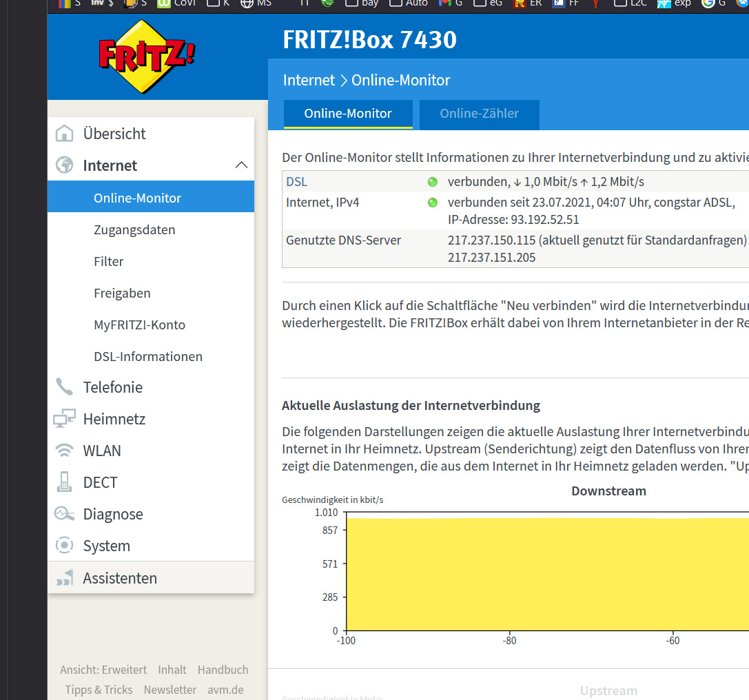Click the WLAN wifi signal icon
Image resolution: width=749 pixels, height=700 pixels.
pos(64,451)
